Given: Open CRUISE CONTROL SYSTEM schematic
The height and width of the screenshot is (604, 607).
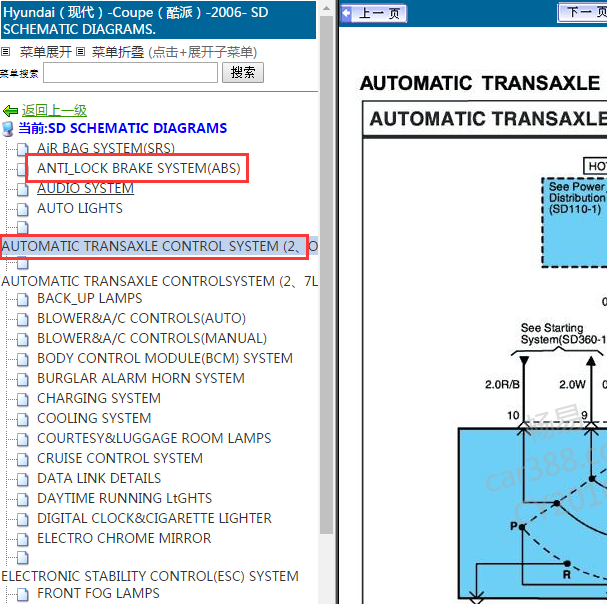Looking at the screenshot, I should 120,458.
